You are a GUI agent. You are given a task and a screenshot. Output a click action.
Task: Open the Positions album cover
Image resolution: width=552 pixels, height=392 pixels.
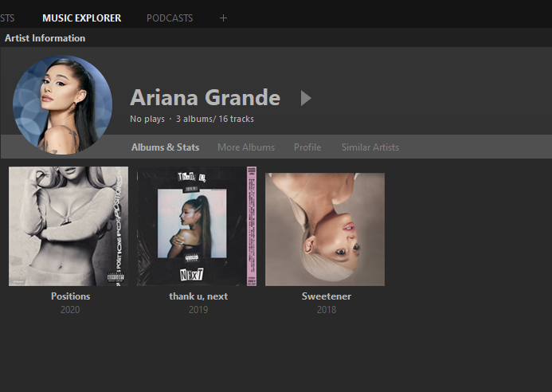point(69,226)
